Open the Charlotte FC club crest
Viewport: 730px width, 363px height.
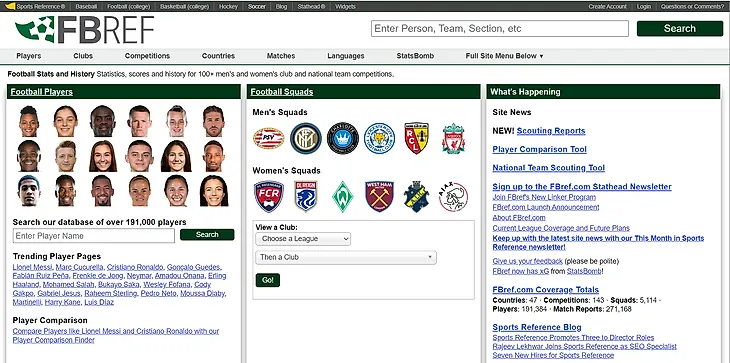tap(343, 138)
